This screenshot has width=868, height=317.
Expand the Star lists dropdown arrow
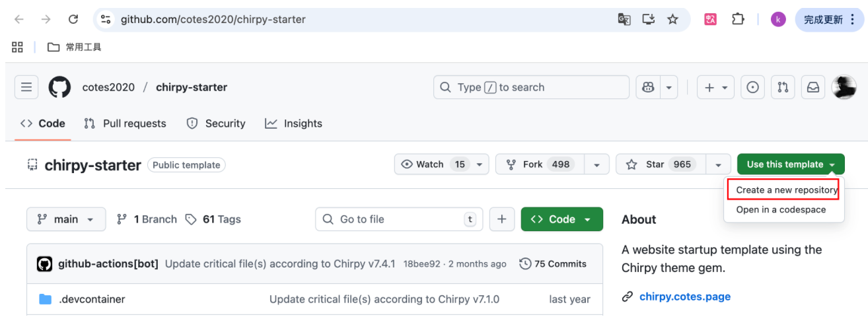pyautogui.click(x=718, y=164)
